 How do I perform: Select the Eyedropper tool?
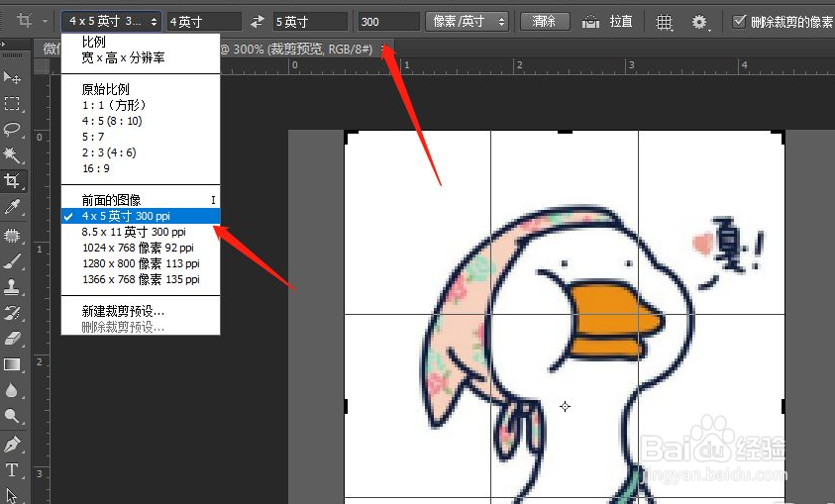pos(12,207)
